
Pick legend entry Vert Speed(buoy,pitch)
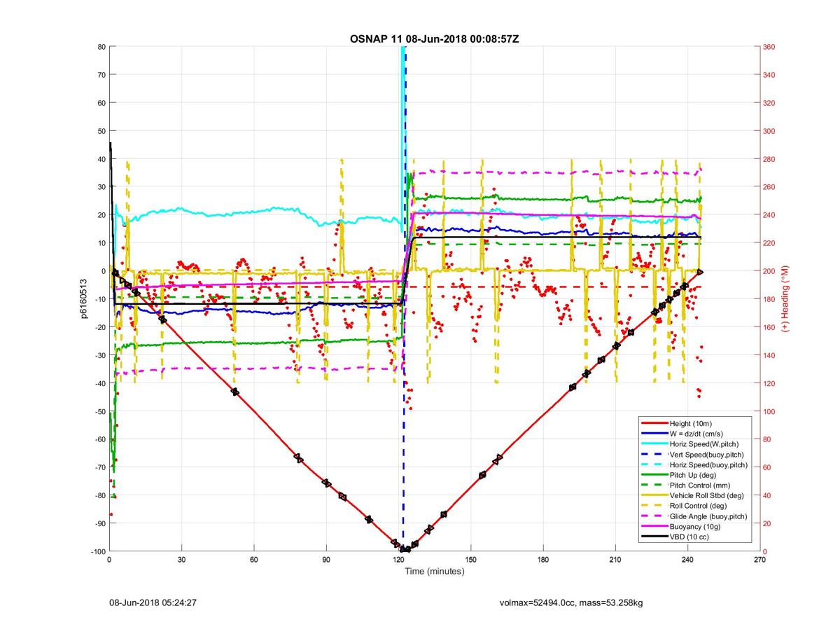point(707,455)
